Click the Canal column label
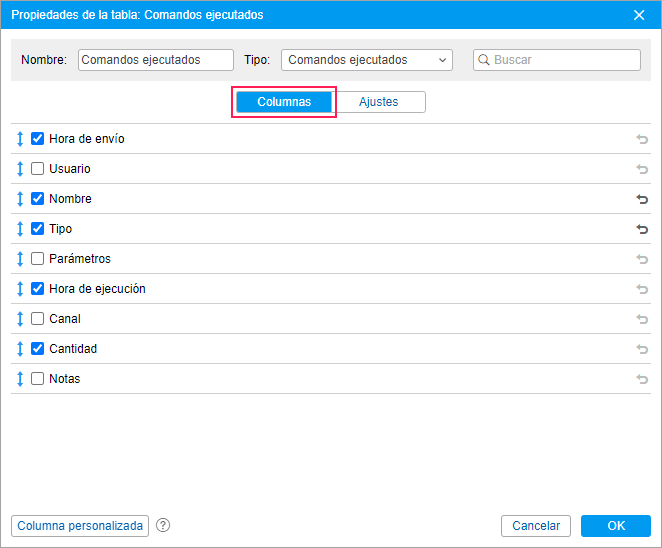The image size is (662, 548). point(65,319)
